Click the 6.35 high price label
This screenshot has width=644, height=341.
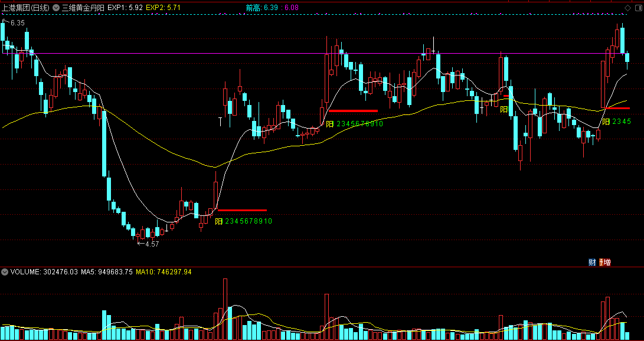point(18,23)
